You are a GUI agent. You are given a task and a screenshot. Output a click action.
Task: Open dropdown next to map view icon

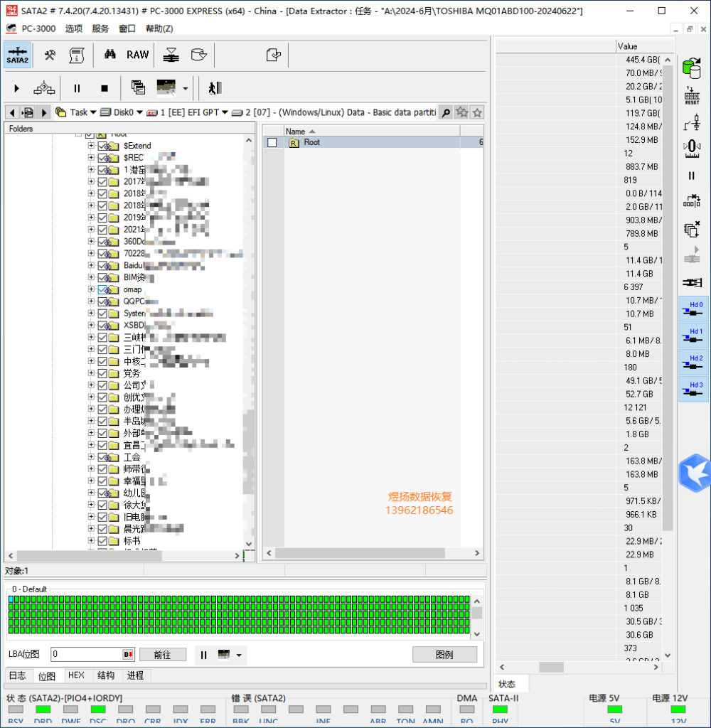point(186,88)
